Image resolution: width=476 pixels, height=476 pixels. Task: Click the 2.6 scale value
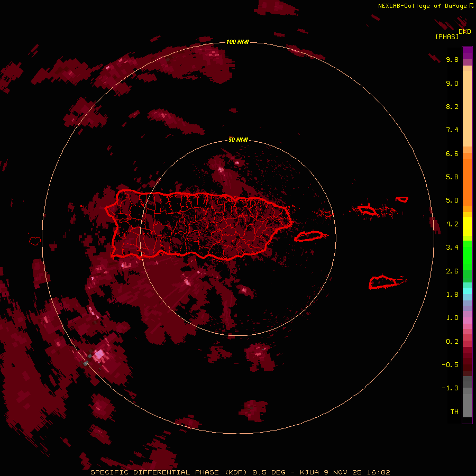(x=452, y=271)
